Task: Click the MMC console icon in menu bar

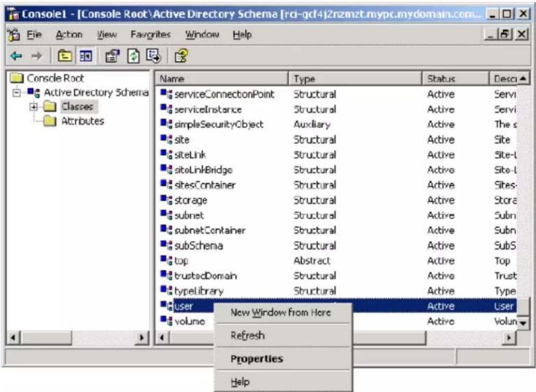Action: [13, 35]
